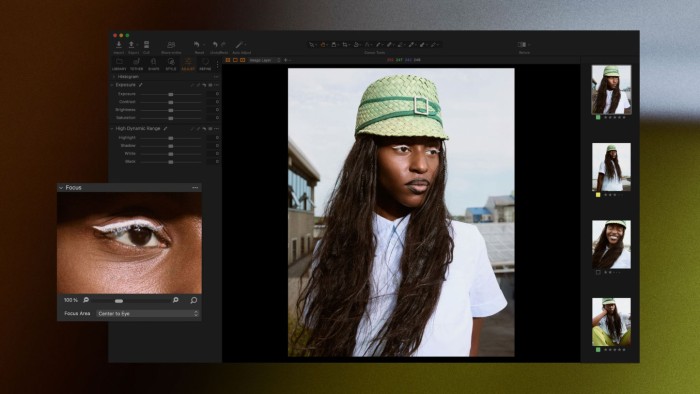The image size is (700, 394).
Task: Select third thumbnail of smiling portrait
Action: (x=611, y=245)
